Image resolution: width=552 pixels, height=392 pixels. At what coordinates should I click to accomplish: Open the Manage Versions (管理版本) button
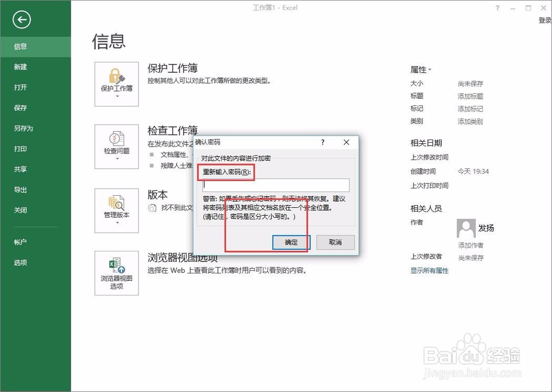click(116, 211)
